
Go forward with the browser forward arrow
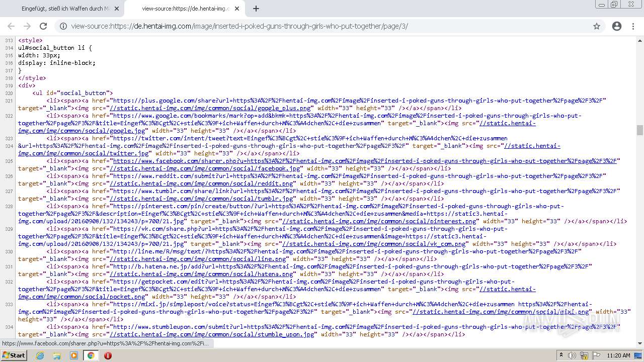27,26
